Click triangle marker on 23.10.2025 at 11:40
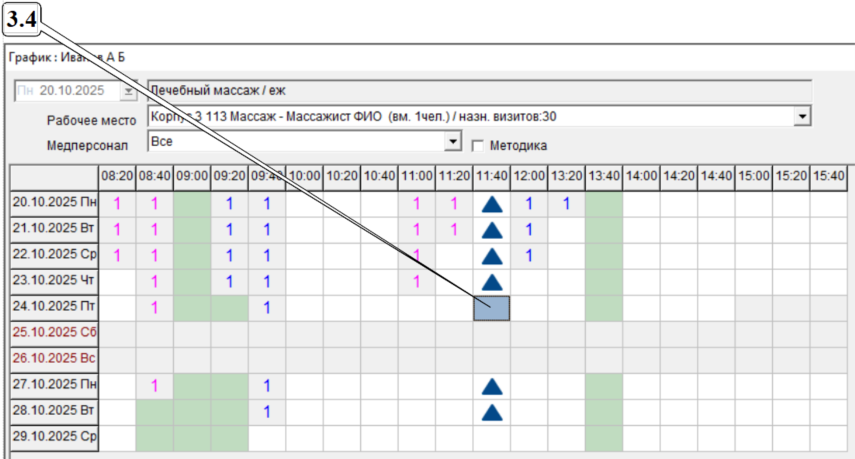 (x=491, y=282)
